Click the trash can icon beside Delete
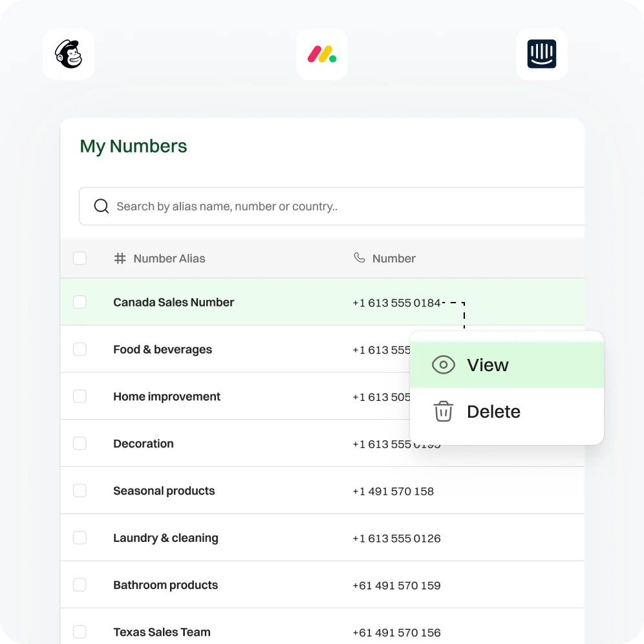The height and width of the screenshot is (644, 644). [443, 412]
